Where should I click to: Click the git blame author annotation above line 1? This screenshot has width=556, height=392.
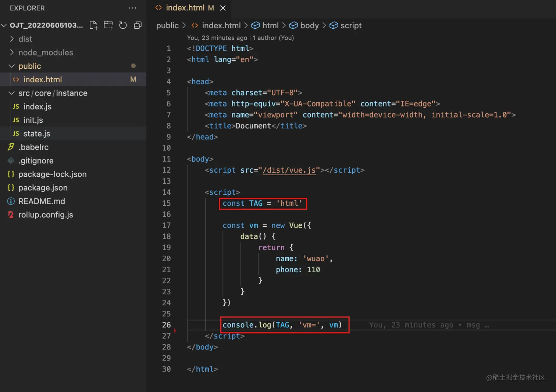pos(240,38)
